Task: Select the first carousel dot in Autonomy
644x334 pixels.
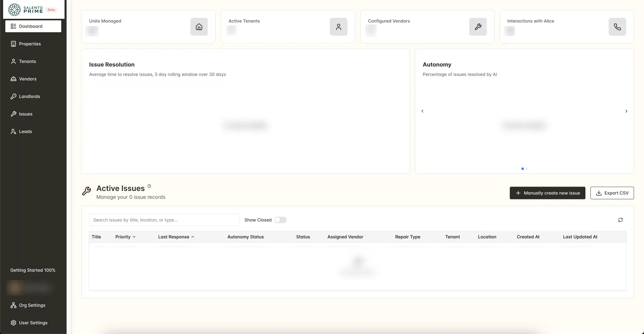Action: 522,169
